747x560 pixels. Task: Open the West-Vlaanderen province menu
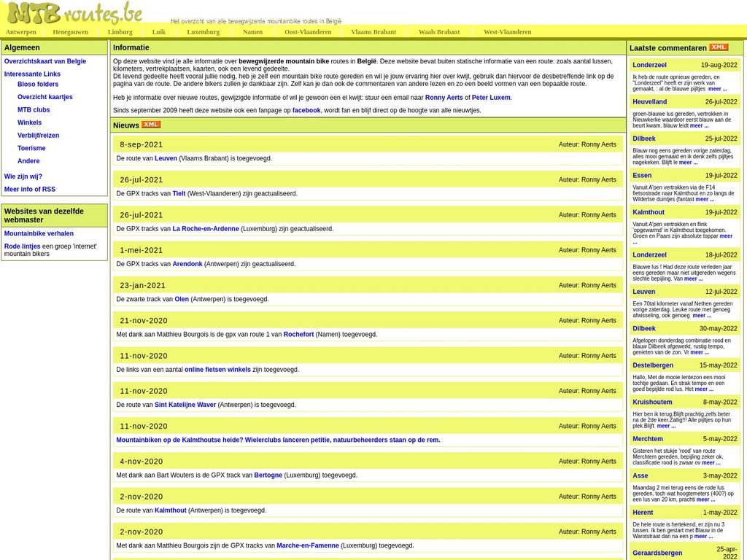pyautogui.click(x=508, y=32)
